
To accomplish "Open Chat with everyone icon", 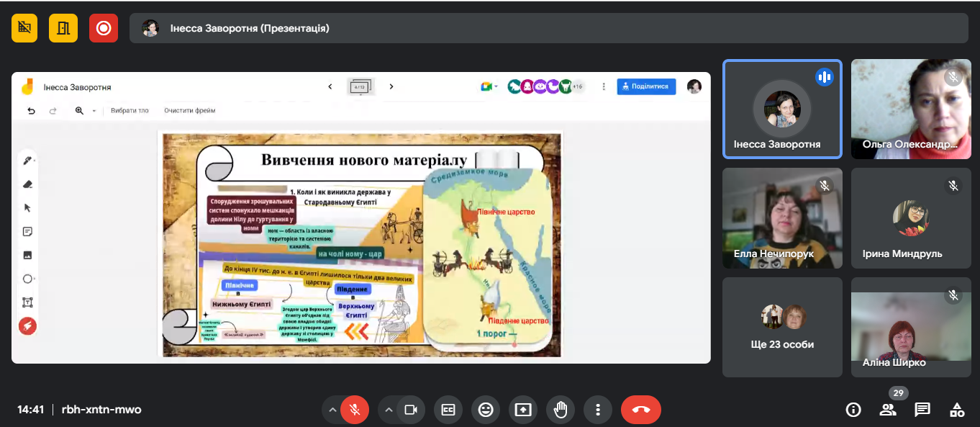I will point(922,410).
